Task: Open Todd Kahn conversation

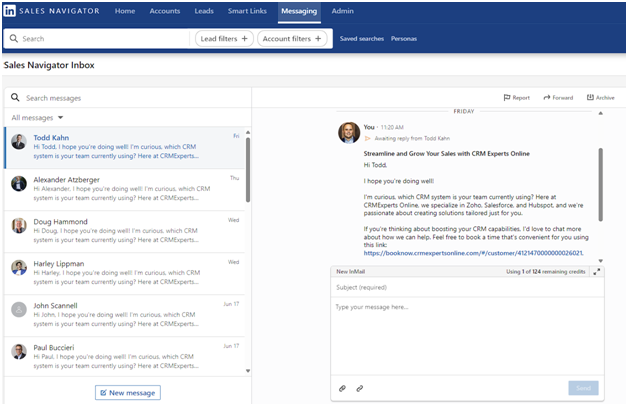Action: [124, 148]
